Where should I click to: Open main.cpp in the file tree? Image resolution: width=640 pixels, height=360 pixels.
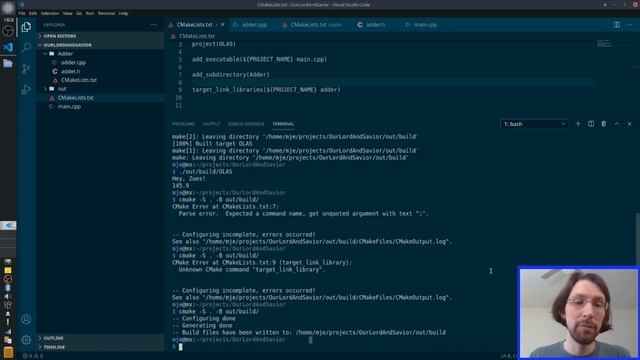(69, 107)
